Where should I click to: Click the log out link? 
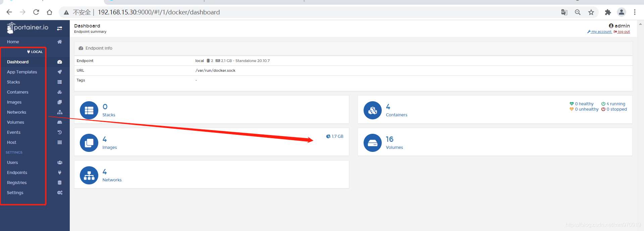click(624, 32)
